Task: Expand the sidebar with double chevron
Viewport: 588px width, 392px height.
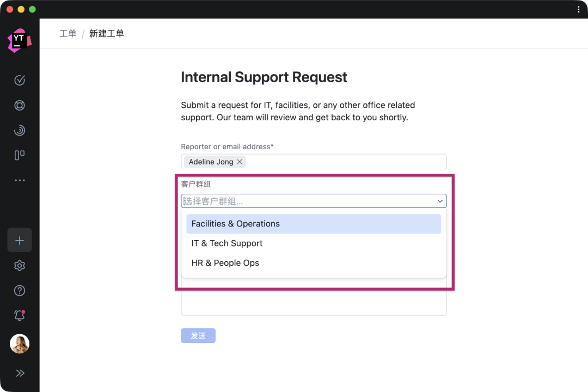Action: 20,373
